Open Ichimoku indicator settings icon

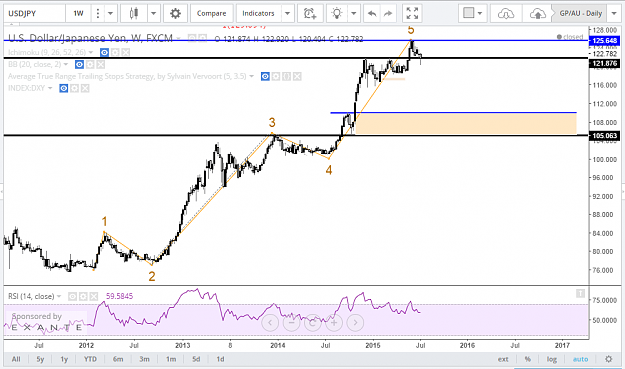115,52
